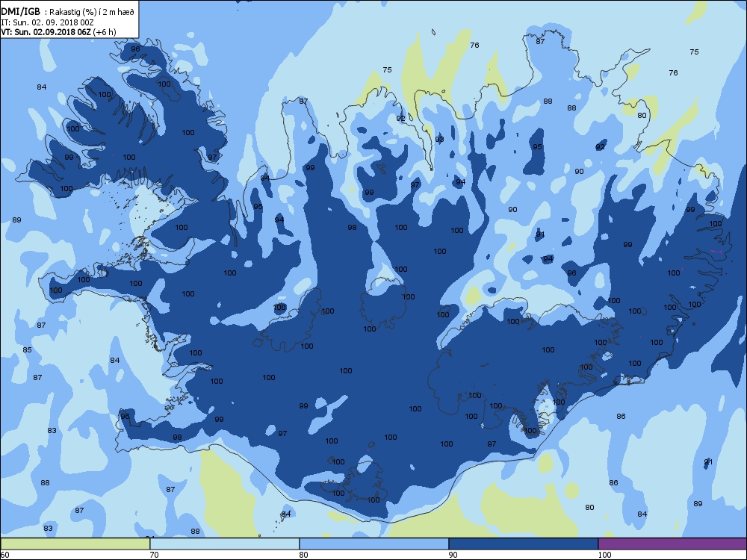
Task: Click the '100' legend scale label
Action: pyautogui.click(x=604, y=555)
